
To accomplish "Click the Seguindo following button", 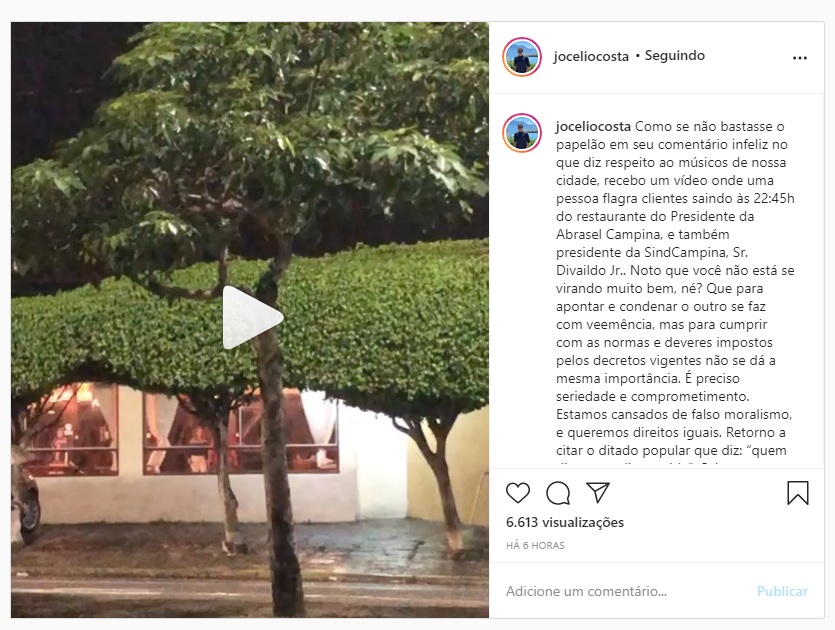I will [675, 55].
